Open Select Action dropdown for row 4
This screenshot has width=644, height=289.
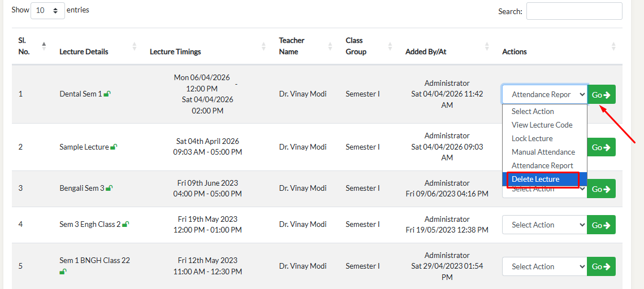544,225
